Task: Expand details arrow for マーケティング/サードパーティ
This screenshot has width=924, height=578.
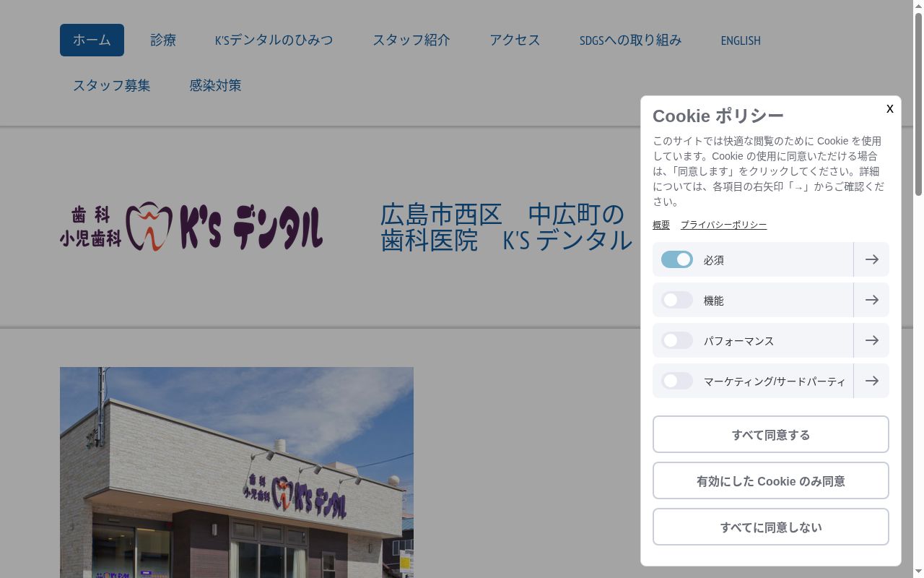Action: coord(871,381)
